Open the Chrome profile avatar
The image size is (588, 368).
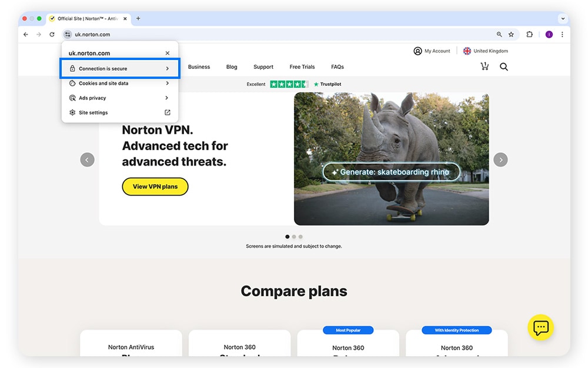tap(549, 34)
